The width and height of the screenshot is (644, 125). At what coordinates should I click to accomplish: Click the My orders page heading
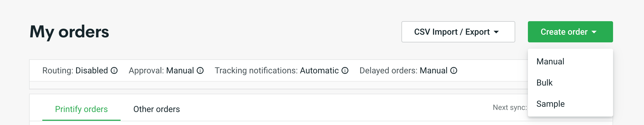[69, 32]
